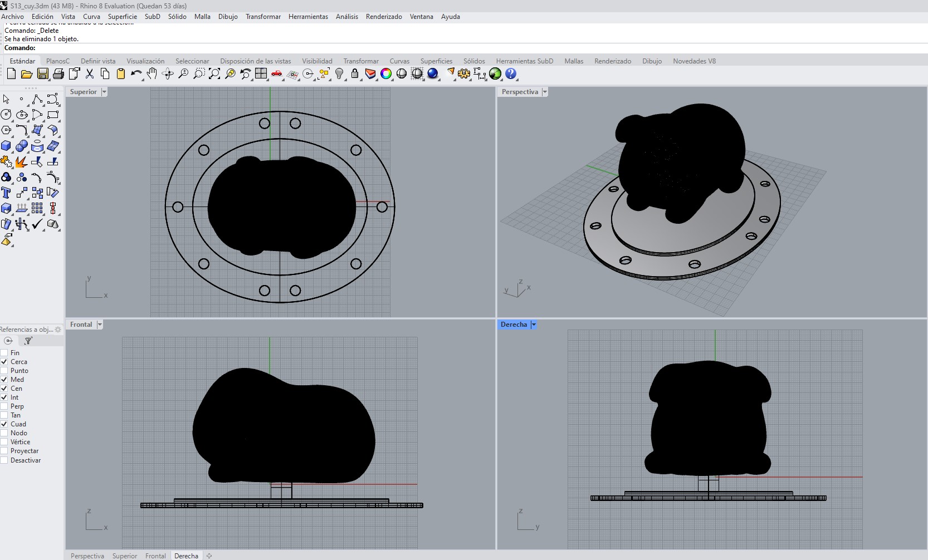The height and width of the screenshot is (560, 928).
Task: Open the Rhino help question icon
Action: [511, 73]
